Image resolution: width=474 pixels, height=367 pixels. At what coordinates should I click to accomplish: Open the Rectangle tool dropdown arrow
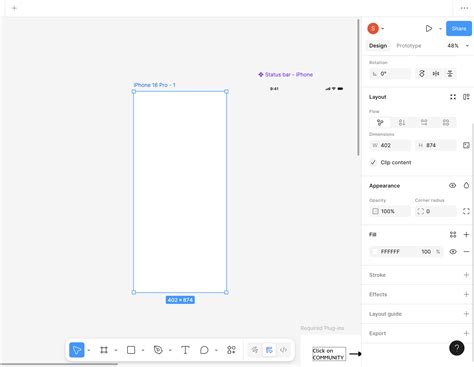click(143, 350)
